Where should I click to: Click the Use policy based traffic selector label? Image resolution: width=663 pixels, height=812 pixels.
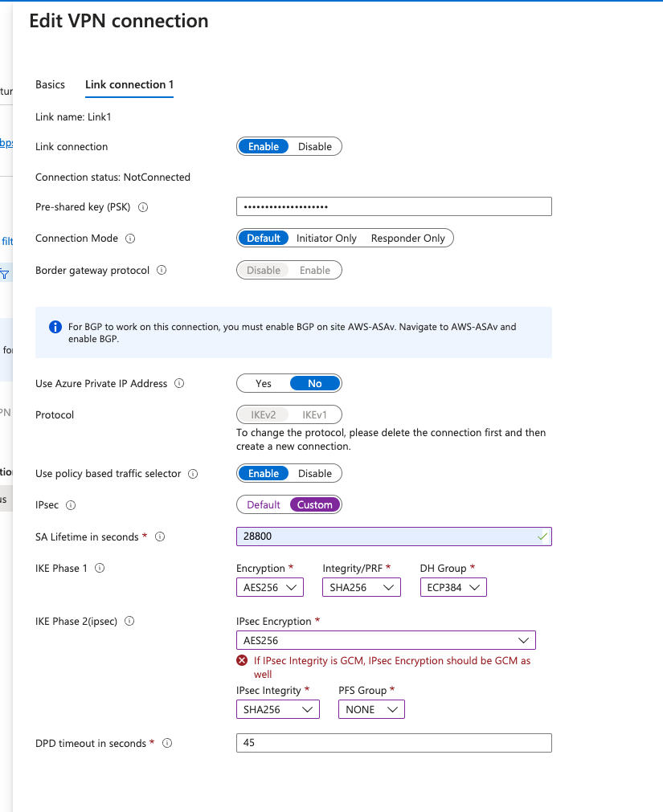tap(108, 474)
